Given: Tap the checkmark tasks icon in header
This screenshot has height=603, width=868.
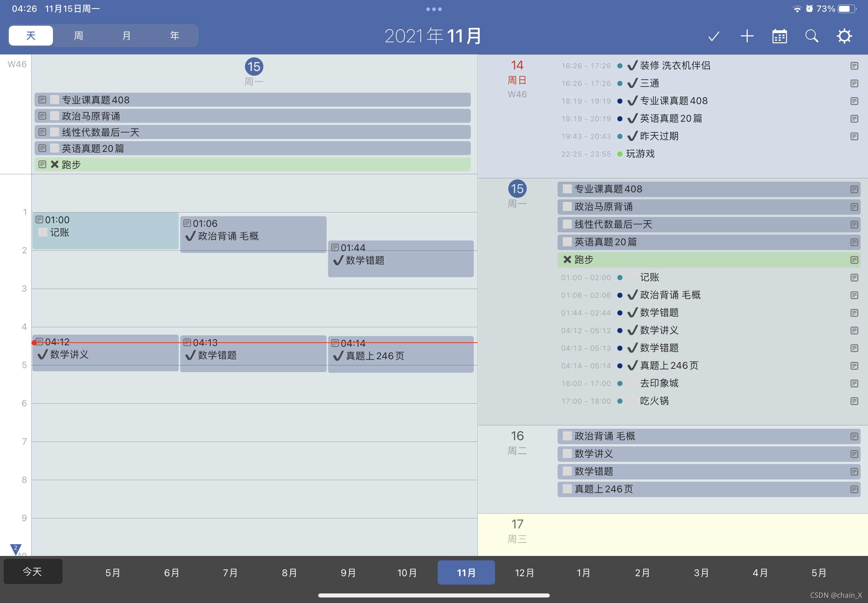Looking at the screenshot, I should [x=714, y=36].
